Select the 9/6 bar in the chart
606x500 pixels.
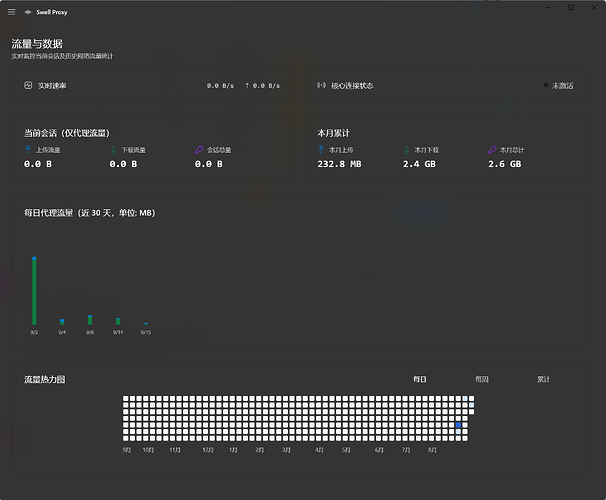[x=90, y=320]
